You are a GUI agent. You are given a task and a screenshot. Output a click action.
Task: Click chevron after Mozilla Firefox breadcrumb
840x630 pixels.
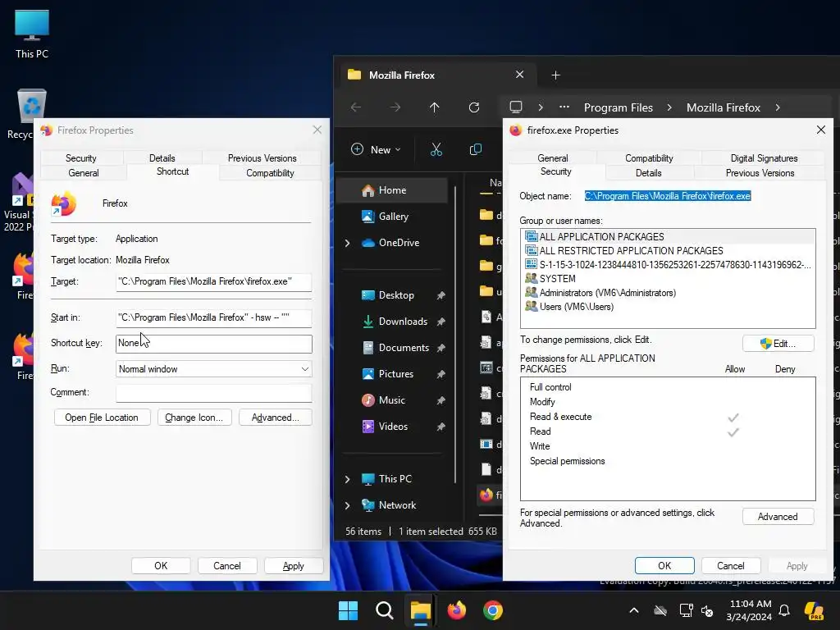[x=778, y=107]
